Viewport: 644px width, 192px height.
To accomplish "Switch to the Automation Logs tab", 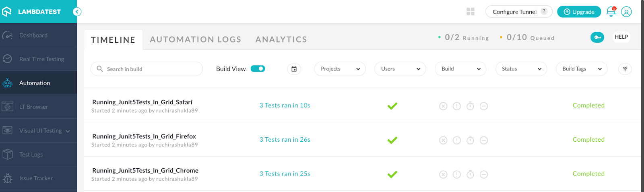I will (195, 39).
